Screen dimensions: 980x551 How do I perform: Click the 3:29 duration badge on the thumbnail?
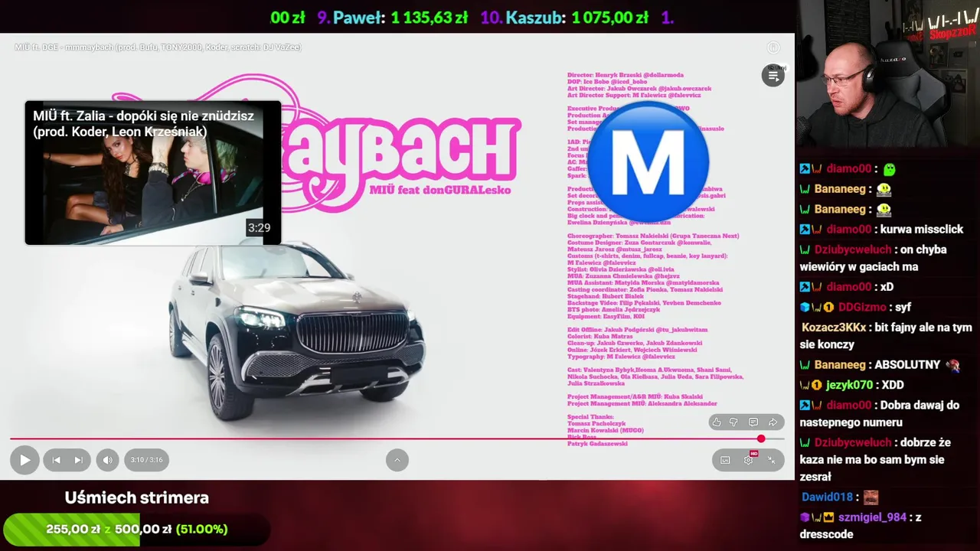[259, 228]
